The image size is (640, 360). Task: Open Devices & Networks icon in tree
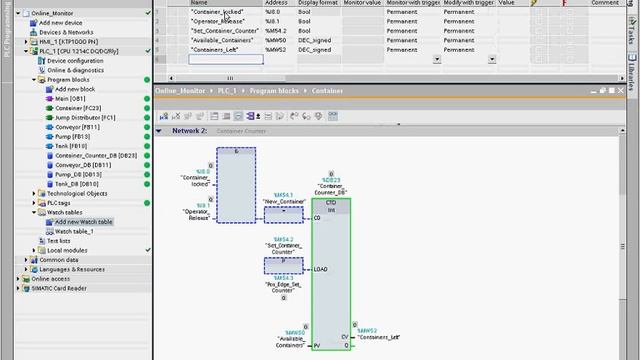[34, 32]
